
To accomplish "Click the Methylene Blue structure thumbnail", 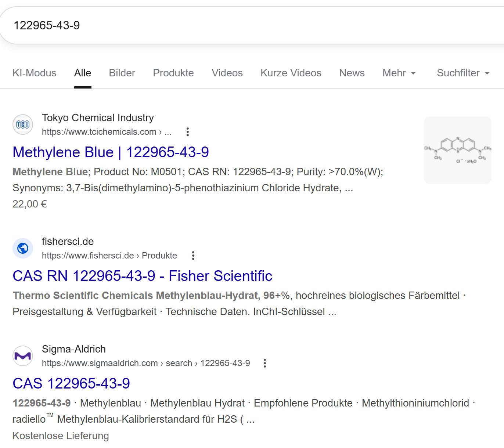I will [457, 150].
